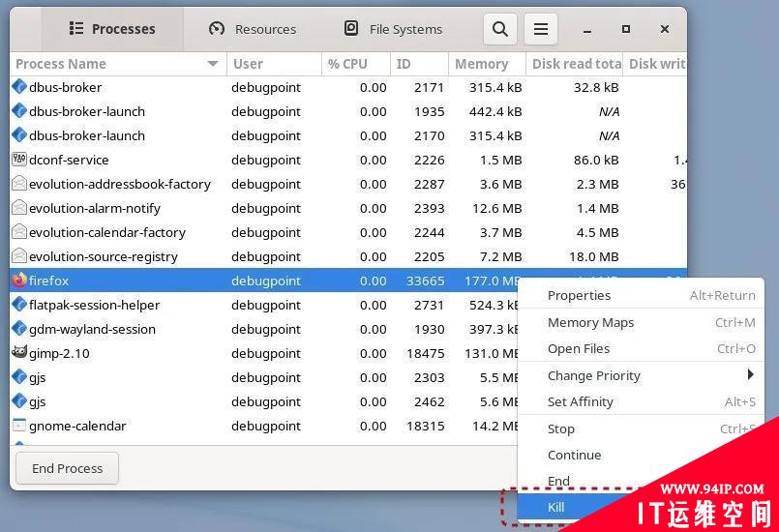779x532 pixels.
Task: Select the evolution-alarm-notify process name
Action: [95, 208]
